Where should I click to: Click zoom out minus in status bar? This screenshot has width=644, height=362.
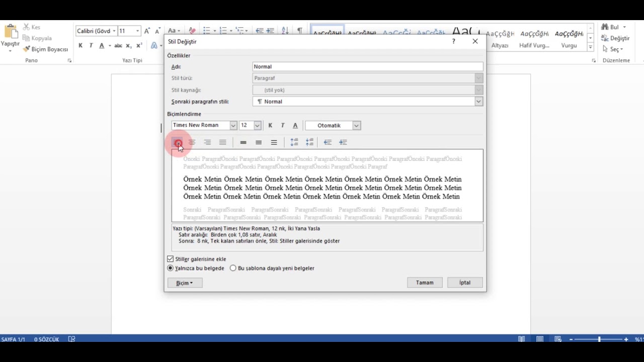(x=572, y=339)
